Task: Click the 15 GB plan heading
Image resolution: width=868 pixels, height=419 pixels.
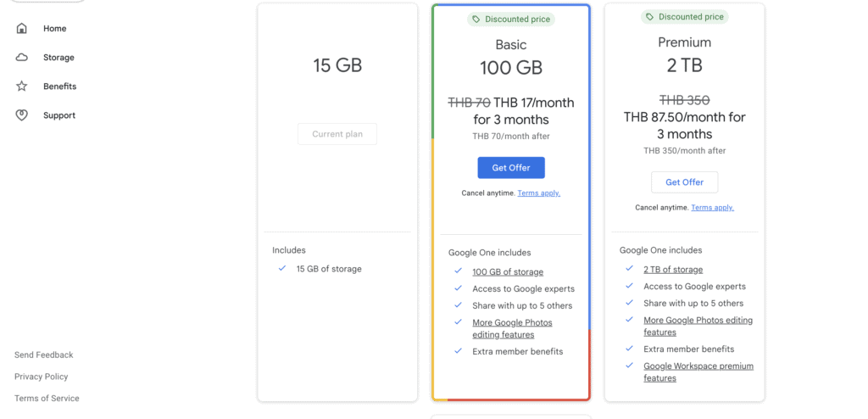Action: (x=337, y=65)
